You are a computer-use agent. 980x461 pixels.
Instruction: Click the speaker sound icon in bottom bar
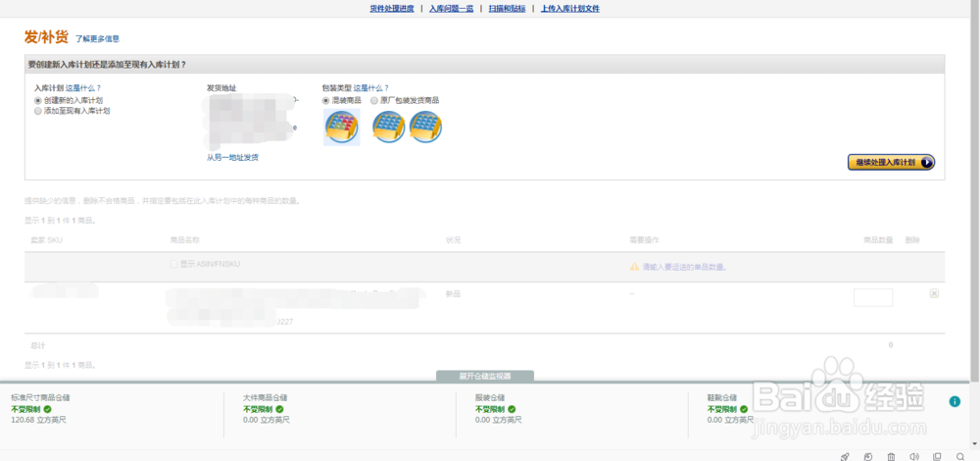click(914, 457)
